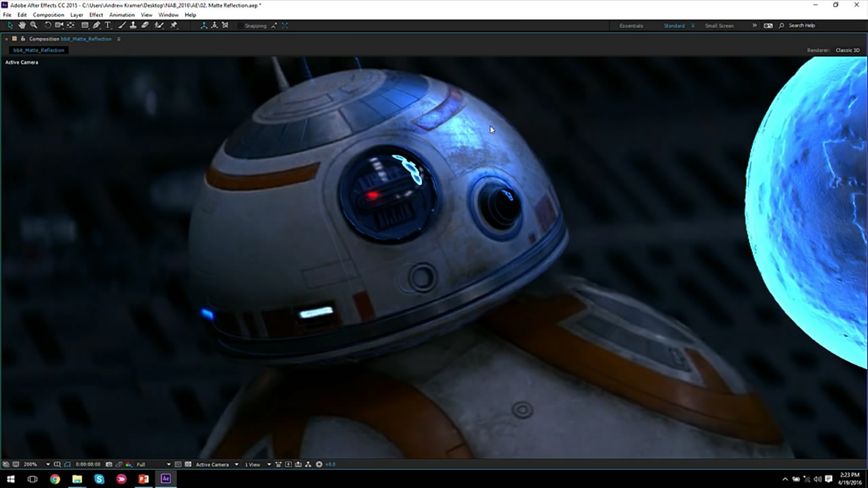This screenshot has width=868, height=488.
Task: Open grid and guide options icon
Action: (x=57, y=464)
